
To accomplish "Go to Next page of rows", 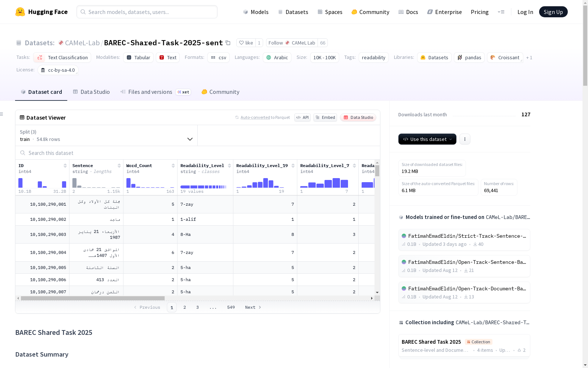I will click(x=253, y=307).
